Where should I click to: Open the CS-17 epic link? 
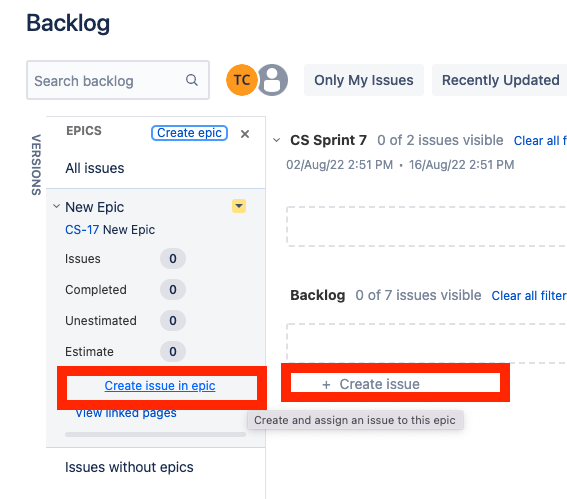[x=82, y=230]
